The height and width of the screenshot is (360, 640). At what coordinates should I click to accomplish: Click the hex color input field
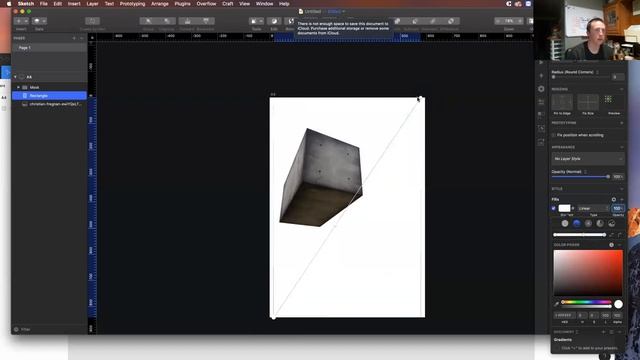pos(564,316)
